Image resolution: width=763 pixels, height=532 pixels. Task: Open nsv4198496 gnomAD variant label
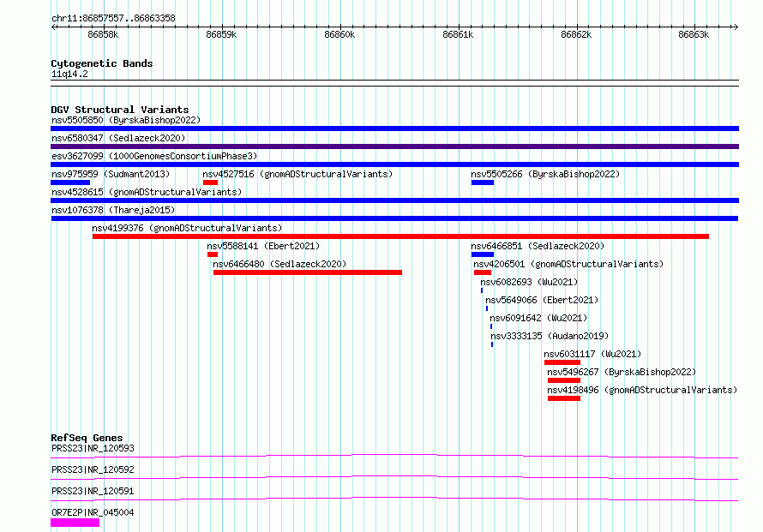642,390
